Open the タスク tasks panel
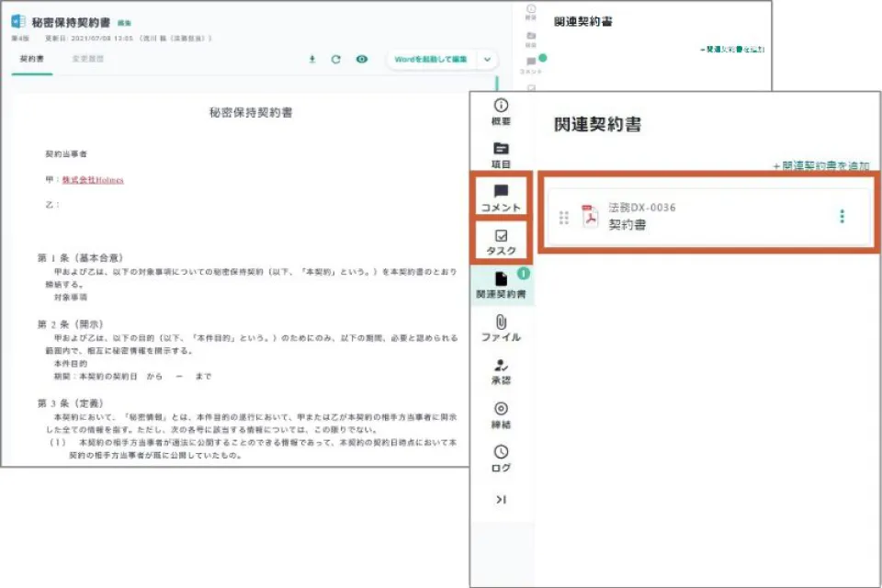This screenshot has width=882, height=588. (x=501, y=241)
